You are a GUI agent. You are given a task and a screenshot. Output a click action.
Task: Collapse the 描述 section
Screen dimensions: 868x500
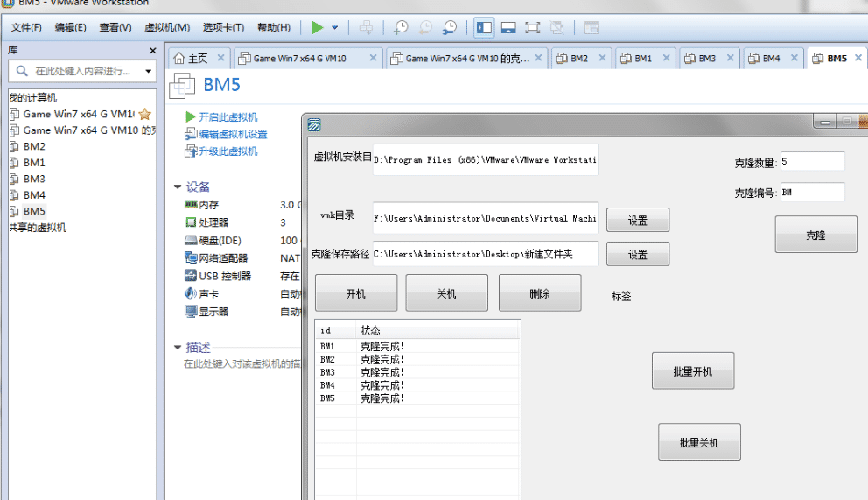coord(178,347)
